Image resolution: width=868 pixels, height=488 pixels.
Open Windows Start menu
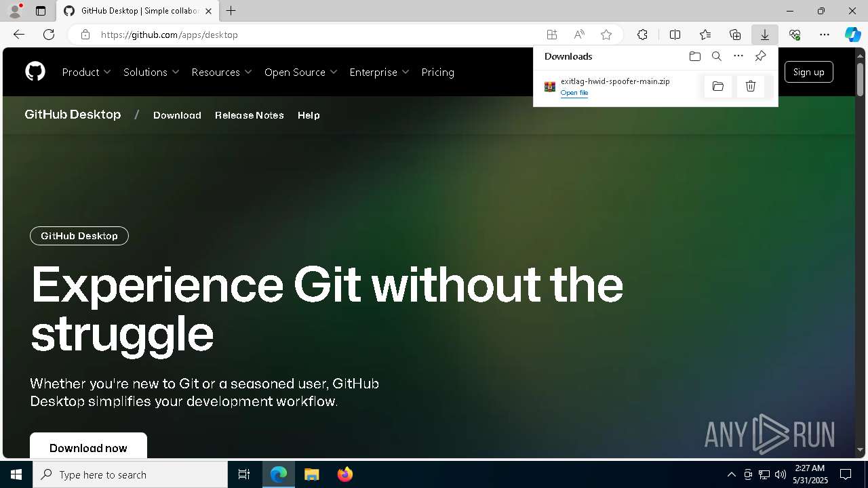point(16,474)
